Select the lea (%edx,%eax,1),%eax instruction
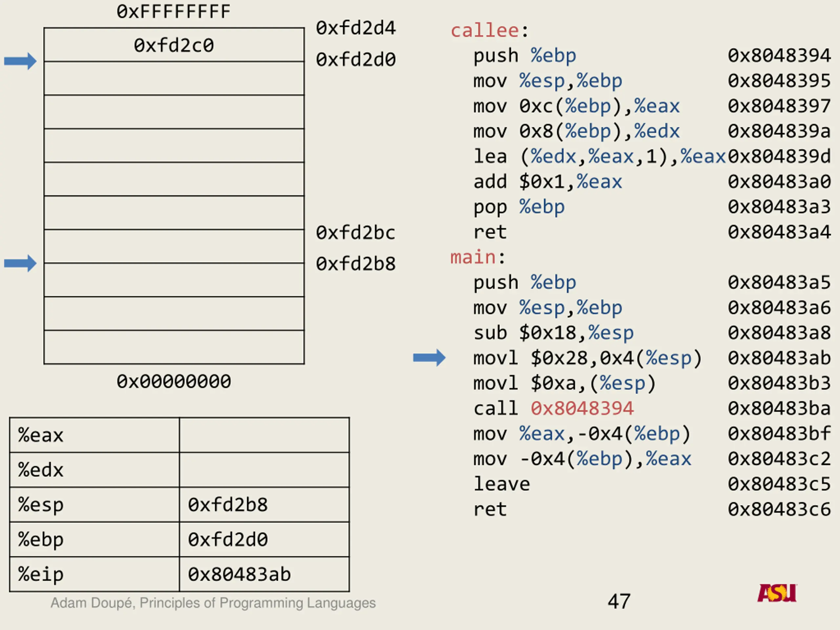Screen dimensions: 840x630 599,157
